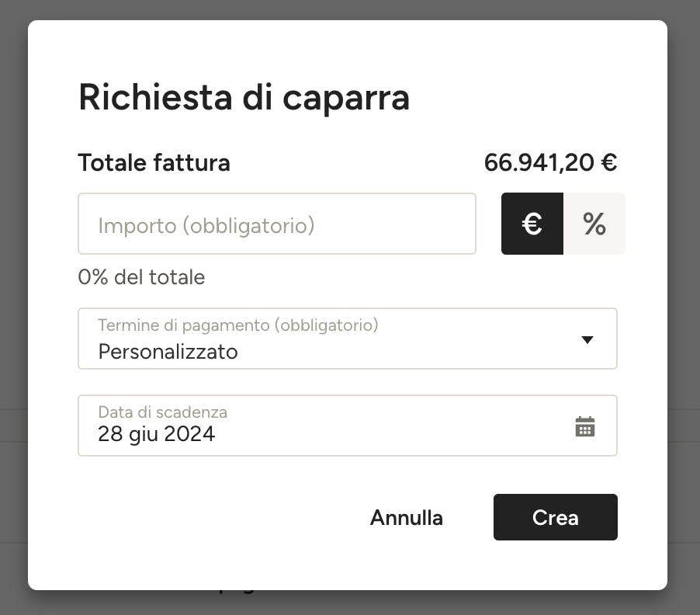Viewport: 700px width, 615px height.
Task: Click the 28 giu 2024 due date
Action: (x=156, y=434)
